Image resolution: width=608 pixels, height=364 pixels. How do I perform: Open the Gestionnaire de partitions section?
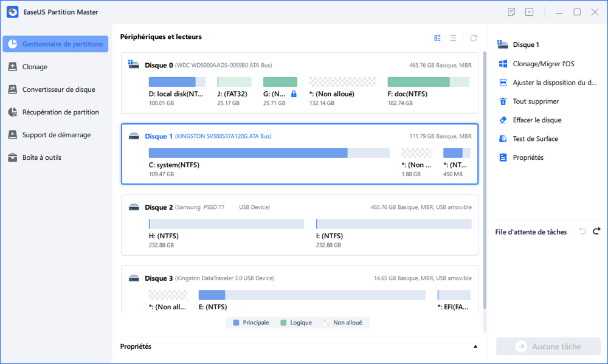point(55,44)
